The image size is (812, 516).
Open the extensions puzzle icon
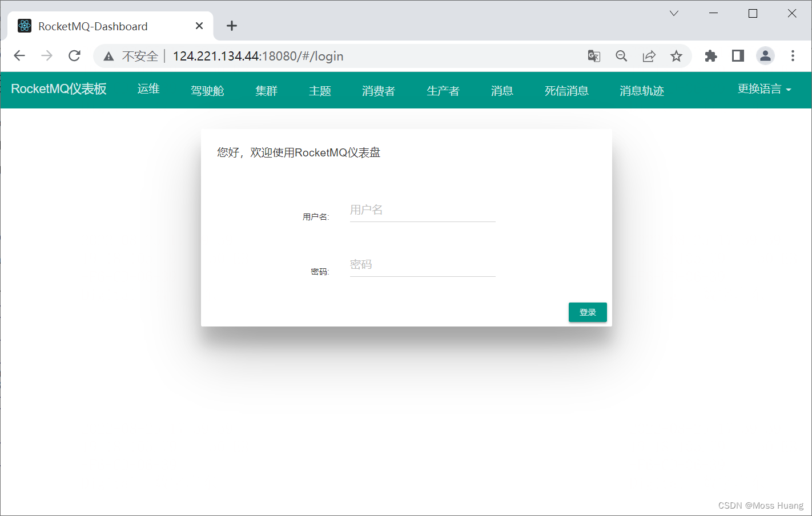pyautogui.click(x=710, y=56)
